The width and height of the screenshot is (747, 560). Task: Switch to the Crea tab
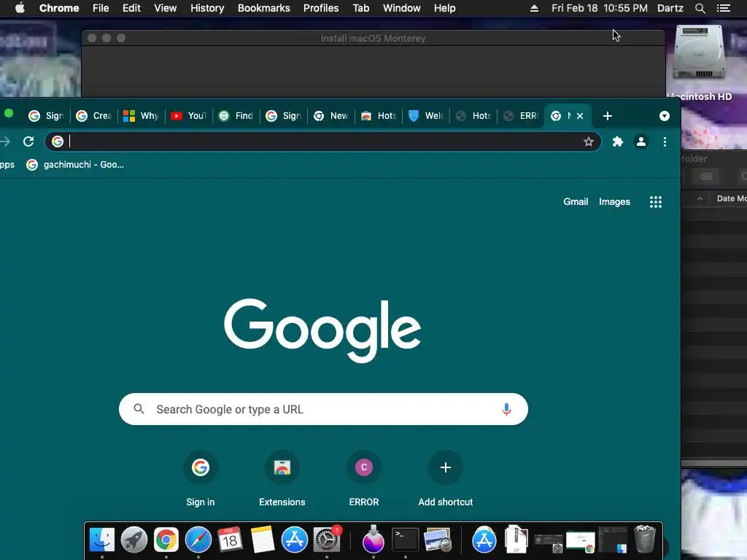tap(94, 116)
